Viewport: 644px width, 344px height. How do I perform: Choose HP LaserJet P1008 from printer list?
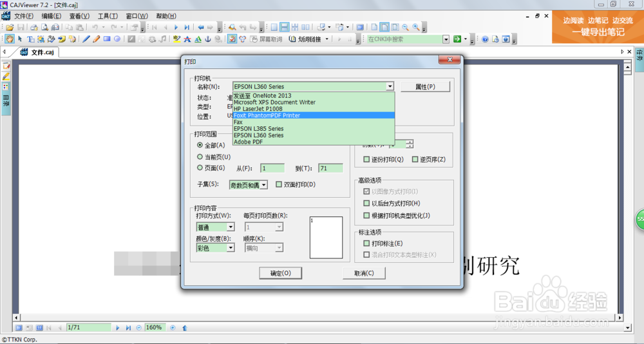314,109
